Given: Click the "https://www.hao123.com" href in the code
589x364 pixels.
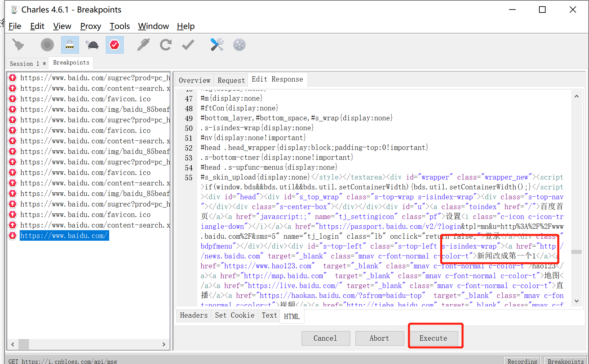Looking at the screenshot, I should [x=268, y=266].
